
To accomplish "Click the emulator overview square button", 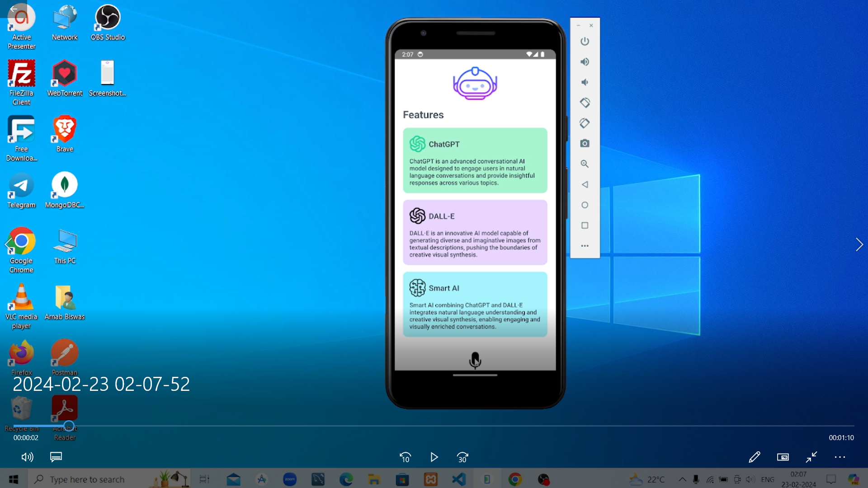I will pos(585,225).
